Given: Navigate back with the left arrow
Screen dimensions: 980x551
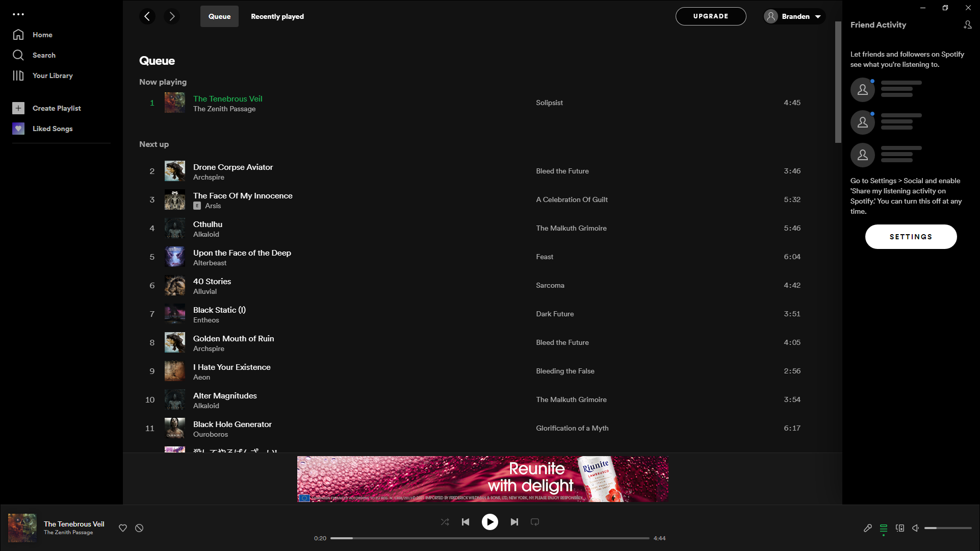Looking at the screenshot, I should [x=147, y=16].
